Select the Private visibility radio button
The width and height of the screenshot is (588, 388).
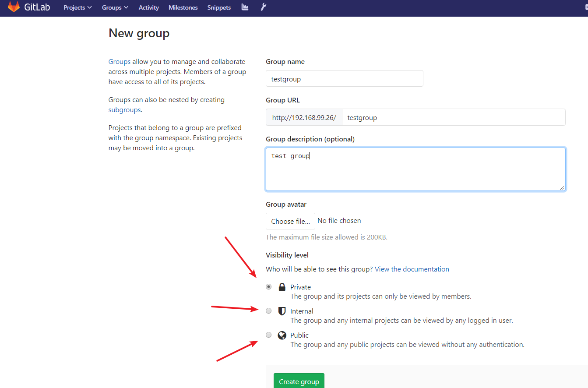[x=268, y=286]
